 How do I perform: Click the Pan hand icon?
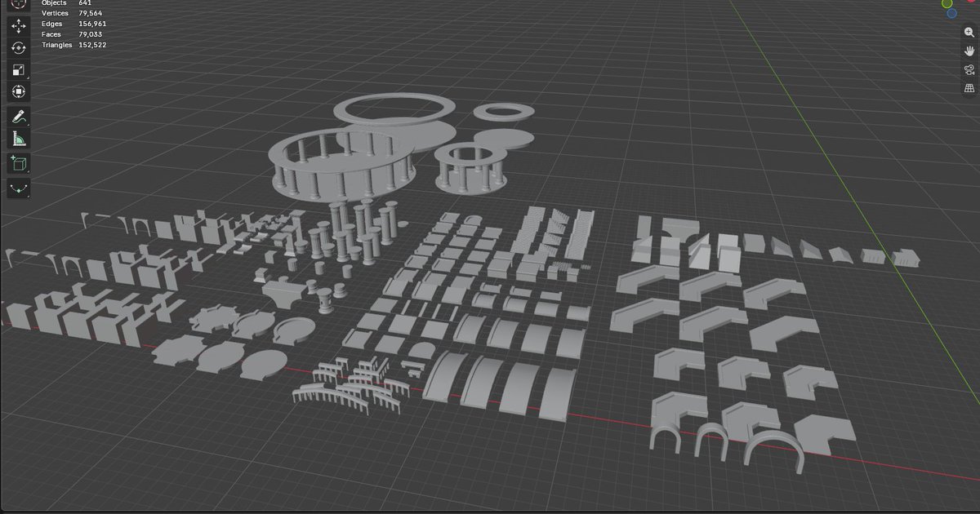[969, 51]
